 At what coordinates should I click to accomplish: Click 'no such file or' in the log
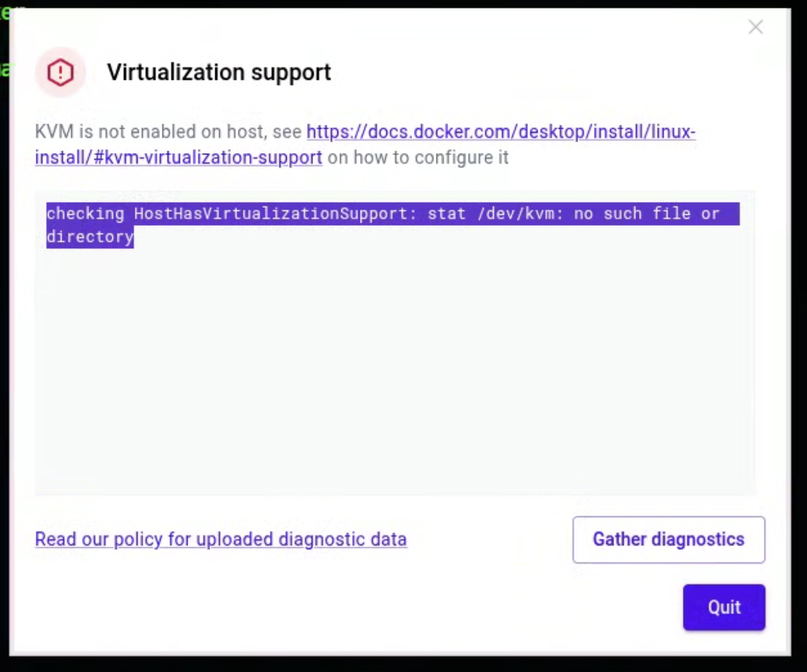647,214
